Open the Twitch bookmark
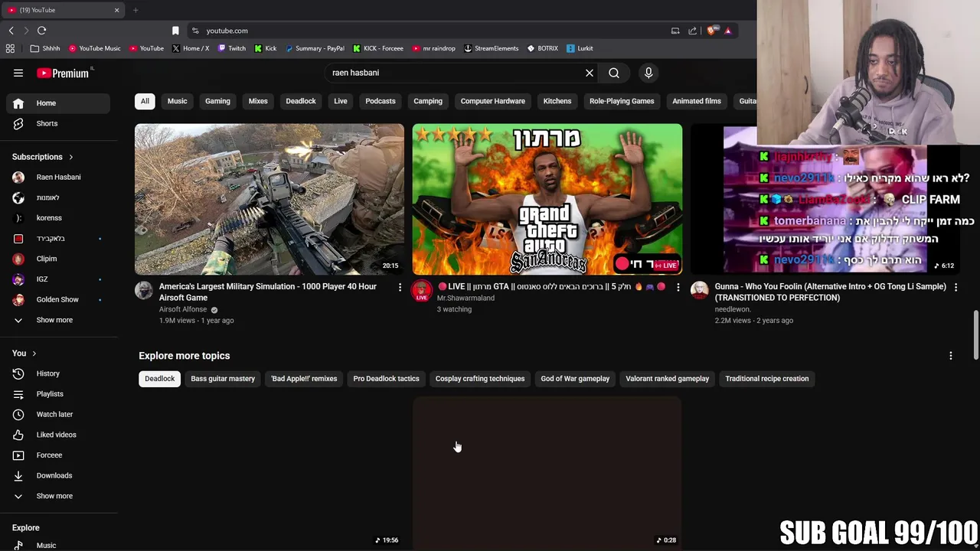This screenshot has width=980, height=551. tap(232, 48)
